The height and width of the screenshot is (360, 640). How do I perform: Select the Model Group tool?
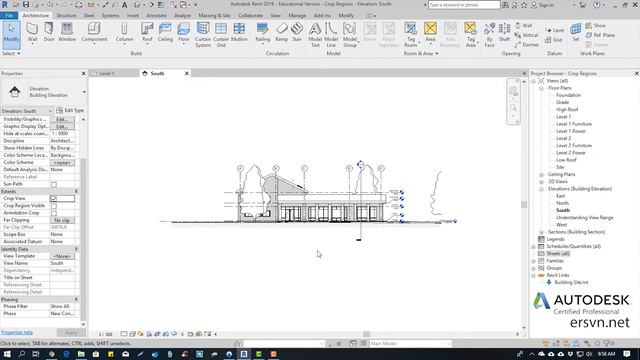point(350,35)
